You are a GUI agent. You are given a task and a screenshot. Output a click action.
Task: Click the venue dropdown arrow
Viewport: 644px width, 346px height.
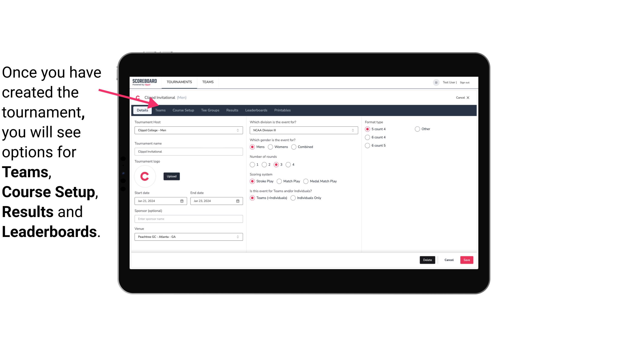click(x=238, y=237)
